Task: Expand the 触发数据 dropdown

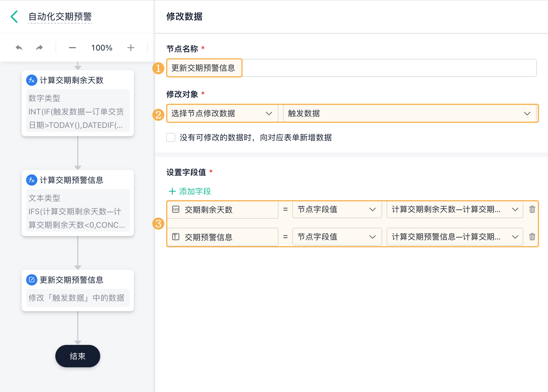Action: click(410, 114)
